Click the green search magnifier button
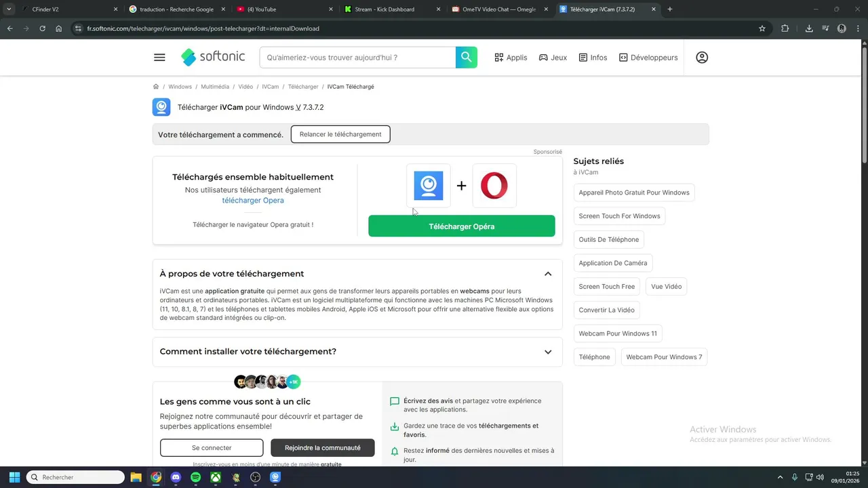The height and width of the screenshot is (488, 868). [x=467, y=58]
